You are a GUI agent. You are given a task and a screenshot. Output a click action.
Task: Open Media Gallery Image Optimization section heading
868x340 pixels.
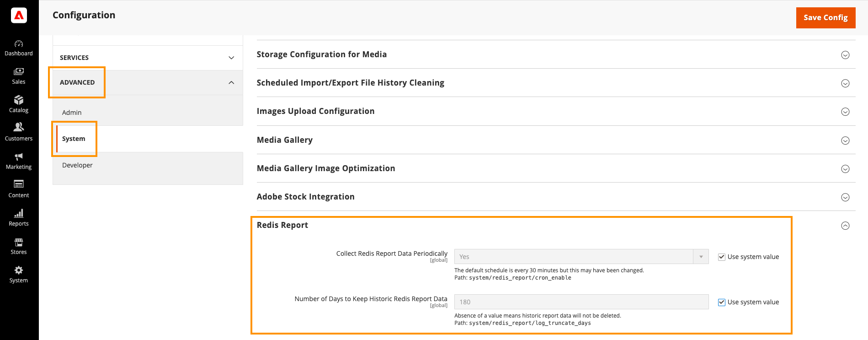[x=326, y=168]
